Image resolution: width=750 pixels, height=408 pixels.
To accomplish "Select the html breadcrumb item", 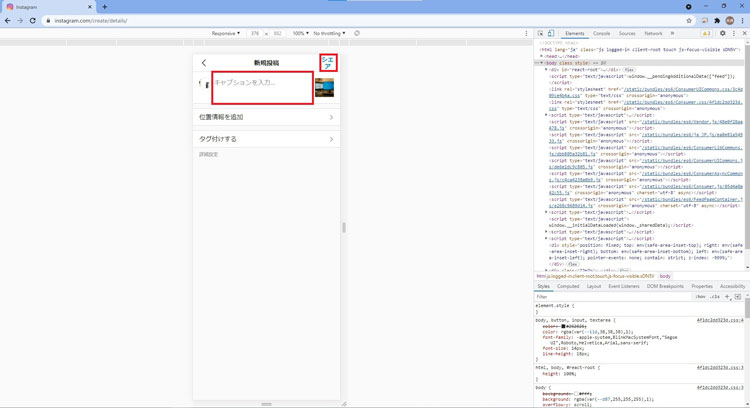I will (595, 276).
